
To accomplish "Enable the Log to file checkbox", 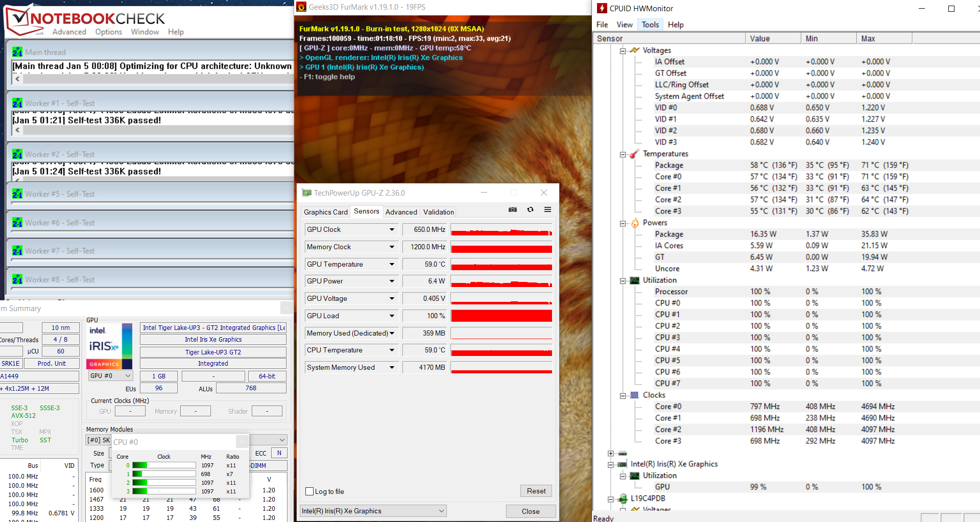I will (309, 491).
